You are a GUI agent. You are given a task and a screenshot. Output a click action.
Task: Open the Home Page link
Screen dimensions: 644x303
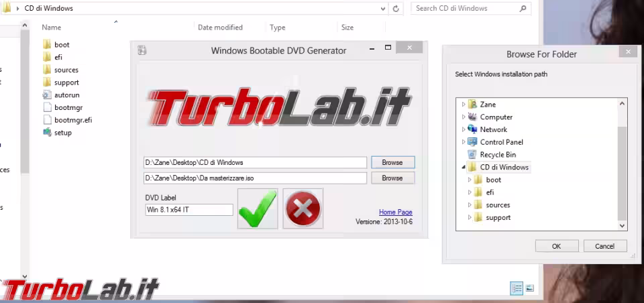pyautogui.click(x=396, y=212)
